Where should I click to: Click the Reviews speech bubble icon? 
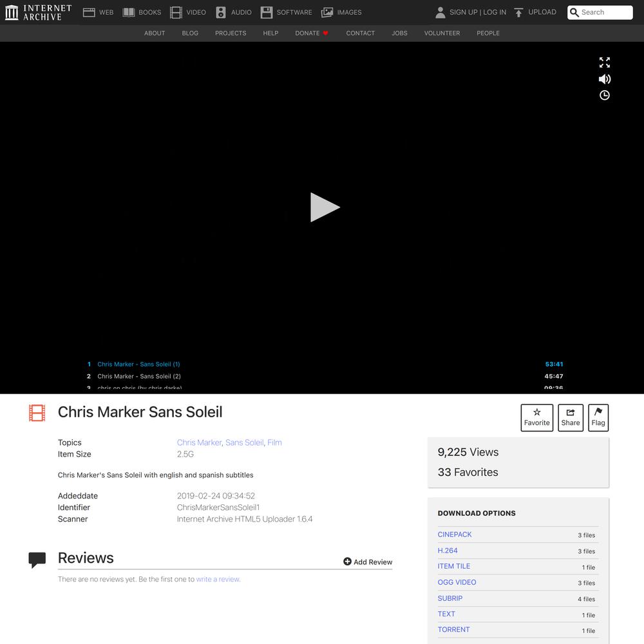[x=37, y=560]
